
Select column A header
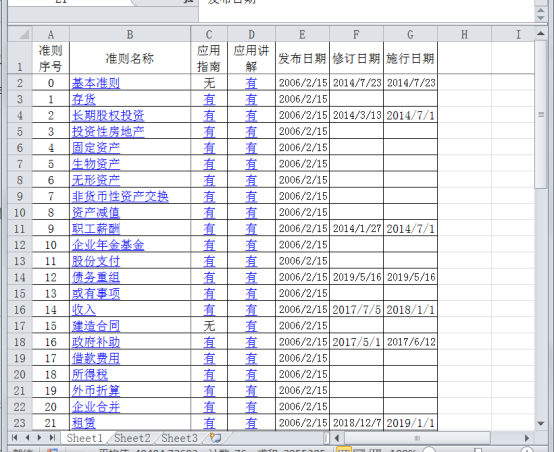(x=51, y=34)
